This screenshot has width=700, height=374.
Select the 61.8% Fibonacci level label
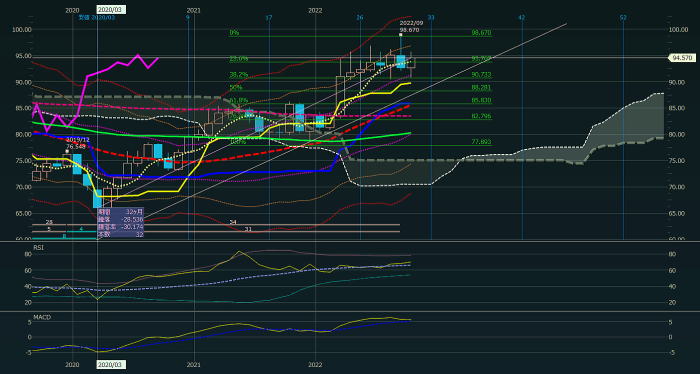pos(238,100)
